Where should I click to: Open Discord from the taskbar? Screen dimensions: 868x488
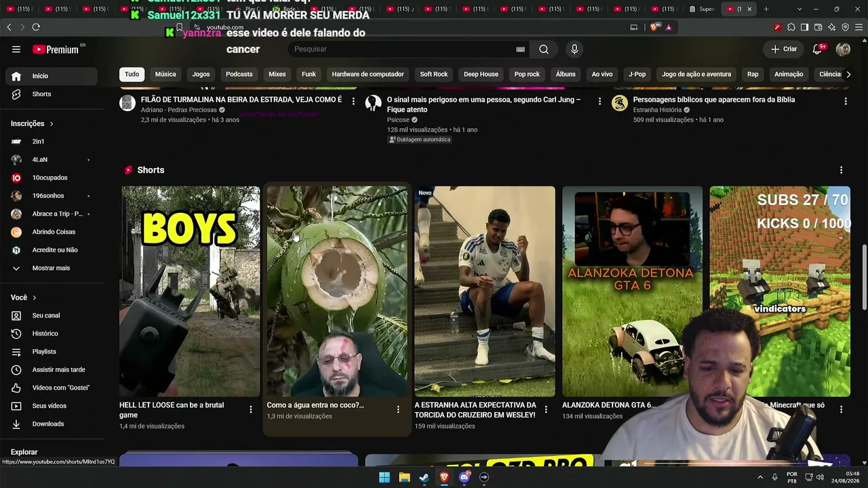465,477
